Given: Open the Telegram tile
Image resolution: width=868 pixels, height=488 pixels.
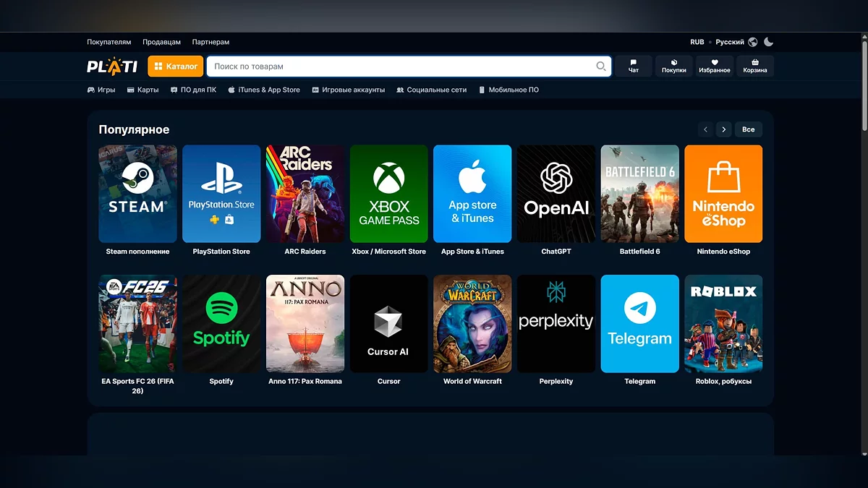Looking at the screenshot, I should [x=640, y=324].
